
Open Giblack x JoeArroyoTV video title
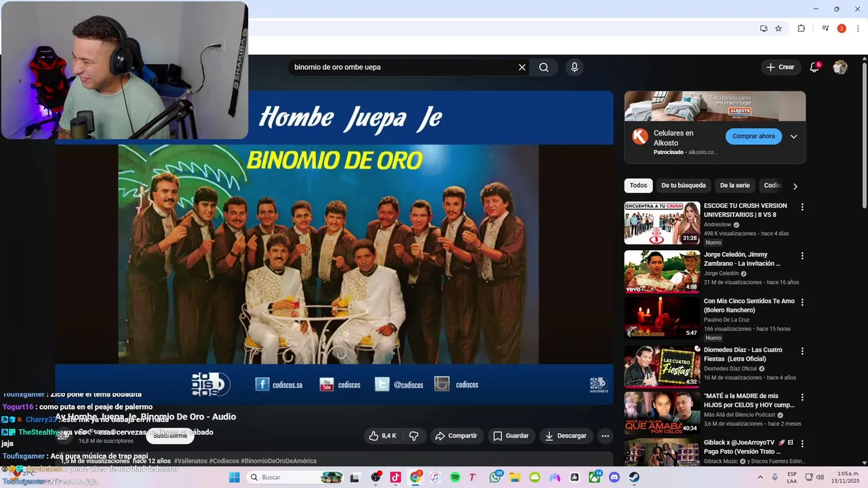(749, 447)
